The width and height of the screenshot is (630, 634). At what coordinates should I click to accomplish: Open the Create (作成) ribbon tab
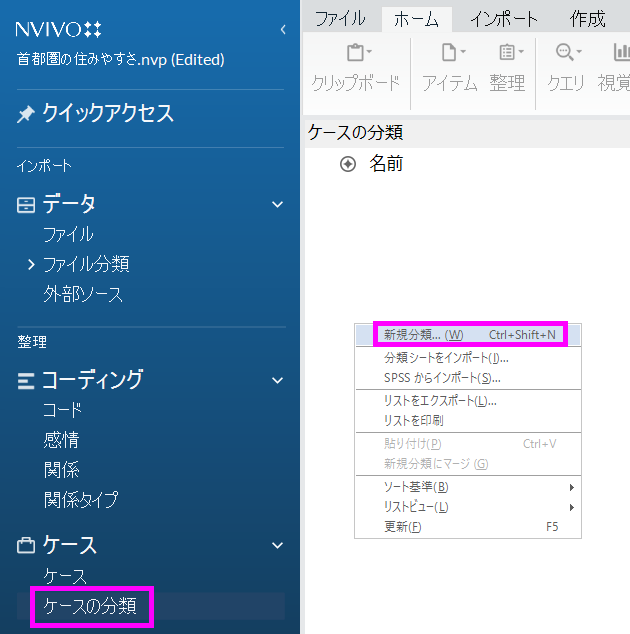(x=588, y=19)
